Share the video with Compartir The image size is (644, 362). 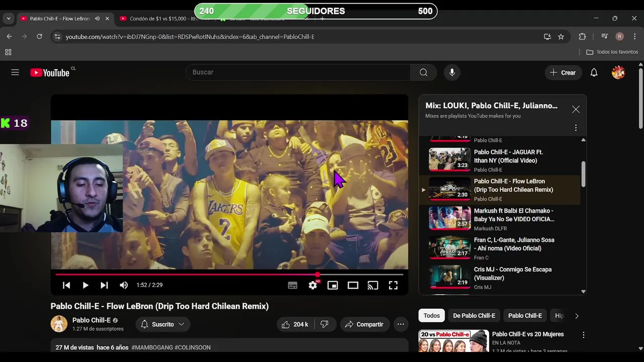pyautogui.click(x=364, y=324)
